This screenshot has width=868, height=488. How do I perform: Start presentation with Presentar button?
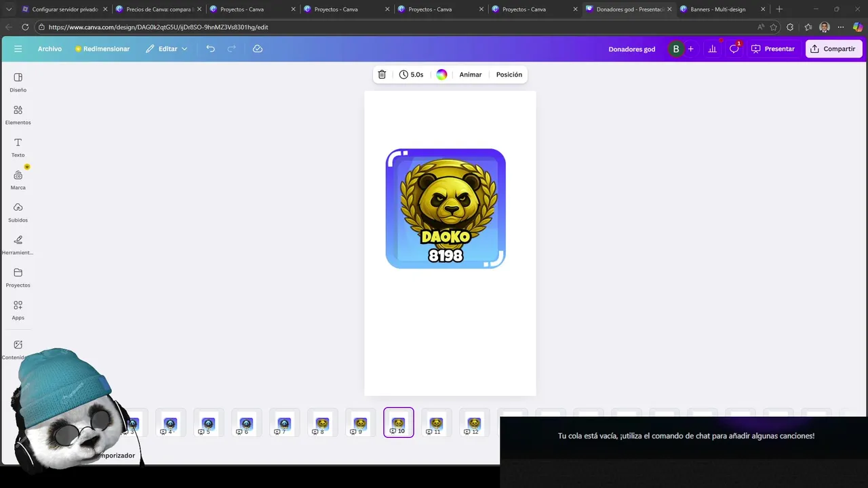(x=772, y=49)
